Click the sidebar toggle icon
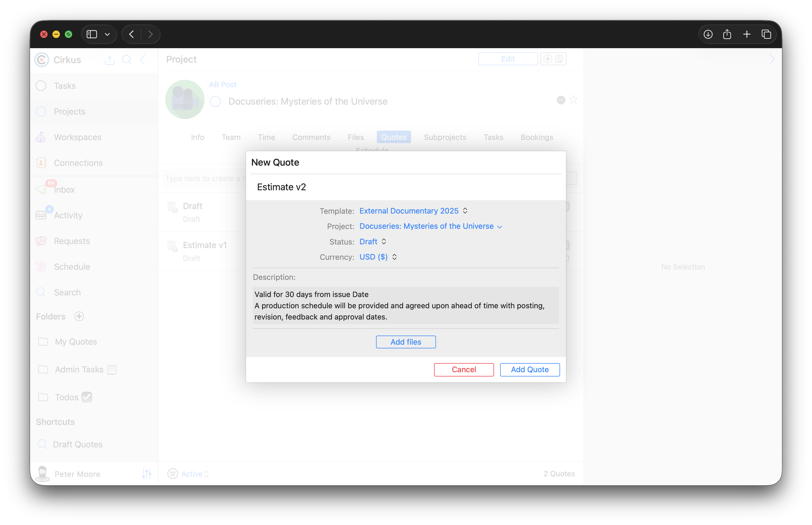The image size is (812, 525). 92,34
